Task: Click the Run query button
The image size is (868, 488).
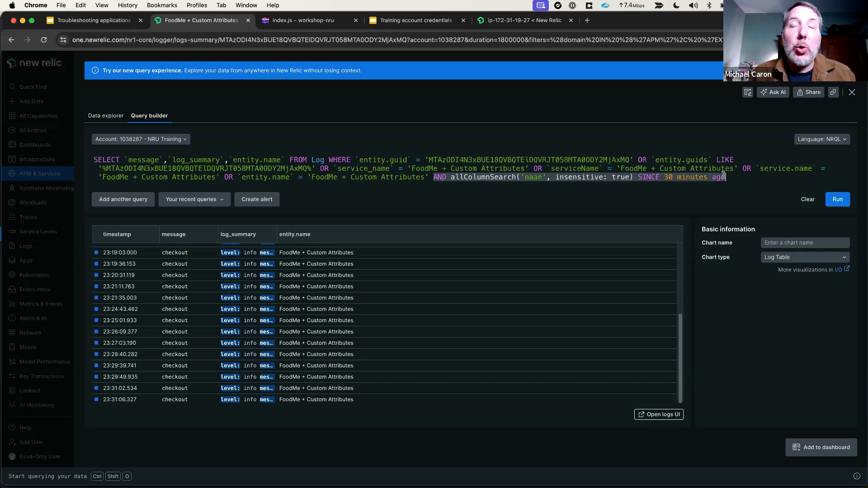Action: coord(838,199)
